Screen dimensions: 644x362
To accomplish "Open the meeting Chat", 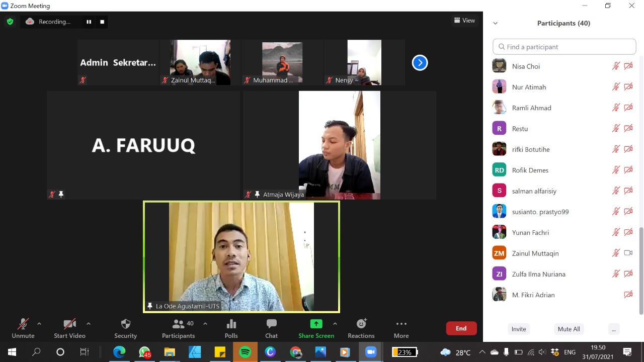I will click(x=271, y=328).
